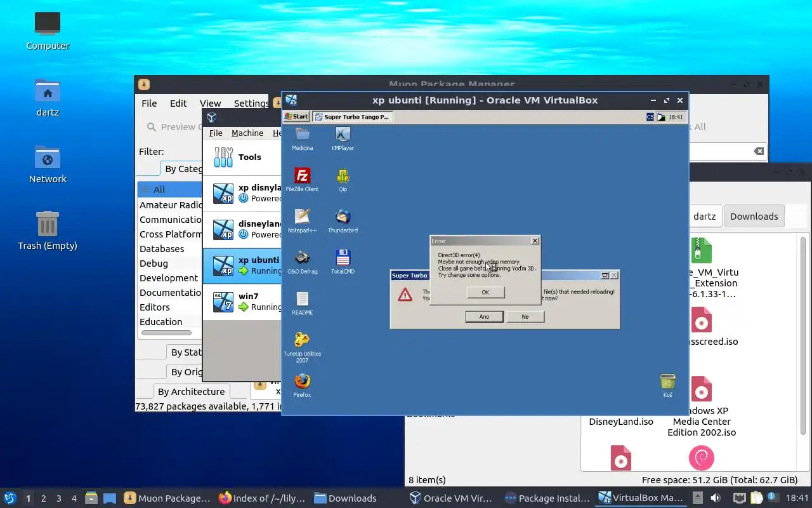Open VirtualBox Manager File menu
Viewport: 812px width, 508px height.
coord(216,133)
